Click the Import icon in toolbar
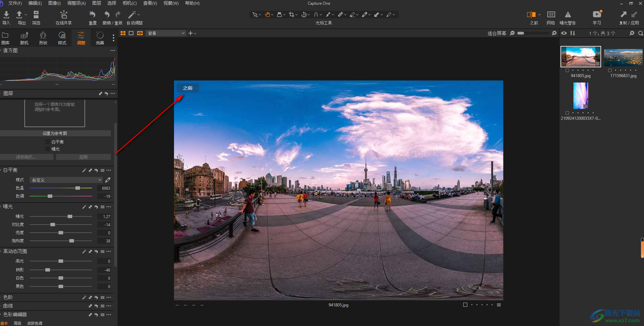644x326 pixels. click(x=6, y=15)
